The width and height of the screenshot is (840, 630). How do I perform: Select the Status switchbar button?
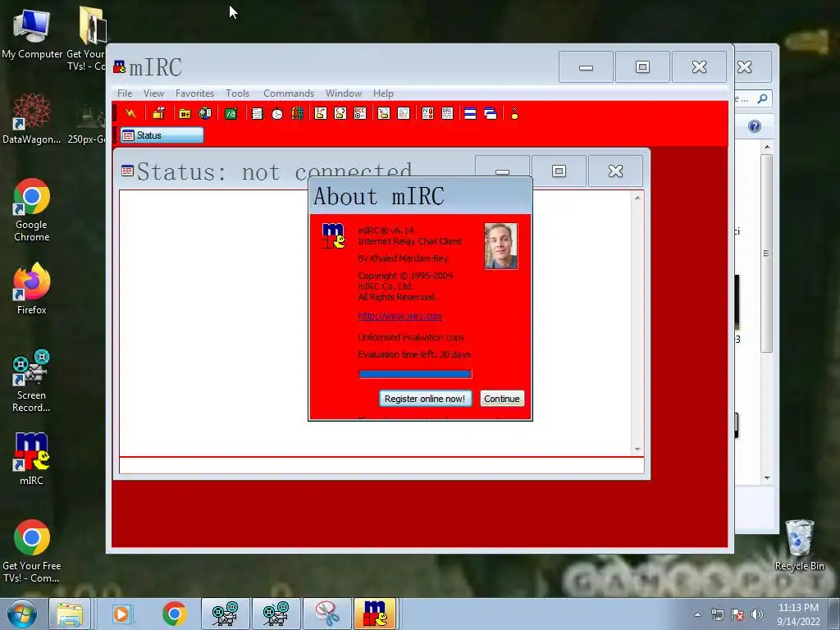[162, 135]
